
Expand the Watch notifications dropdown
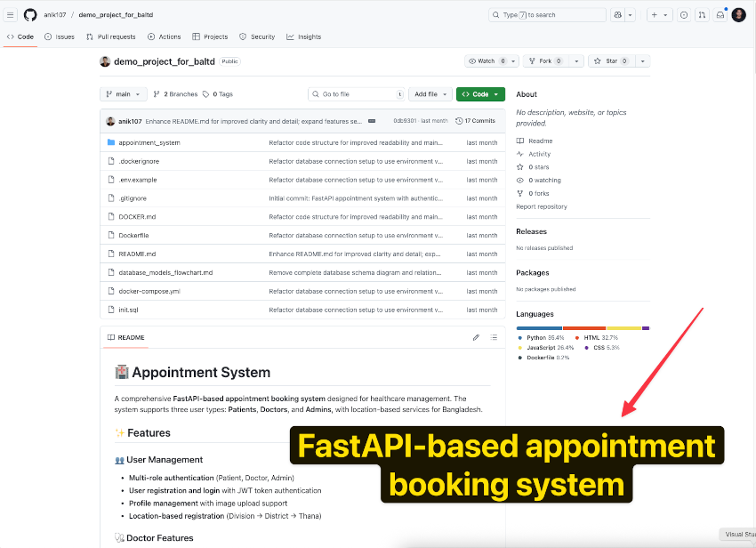513,61
